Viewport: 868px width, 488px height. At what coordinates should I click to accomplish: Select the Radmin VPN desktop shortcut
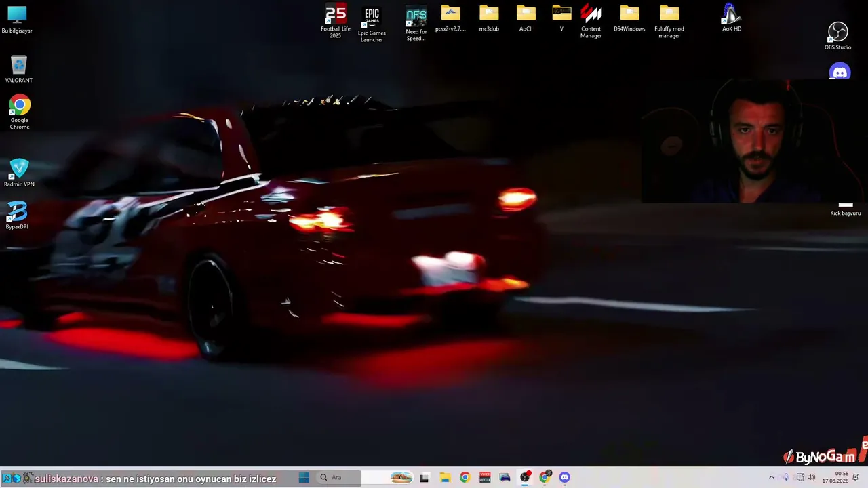tap(19, 173)
